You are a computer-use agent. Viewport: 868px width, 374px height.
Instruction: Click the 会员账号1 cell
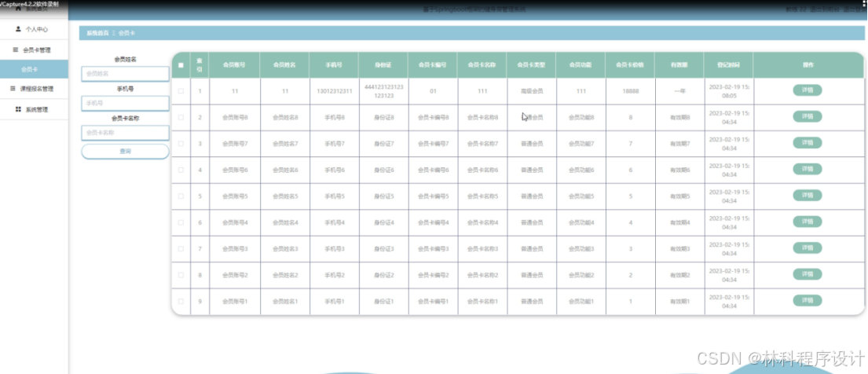tap(235, 301)
